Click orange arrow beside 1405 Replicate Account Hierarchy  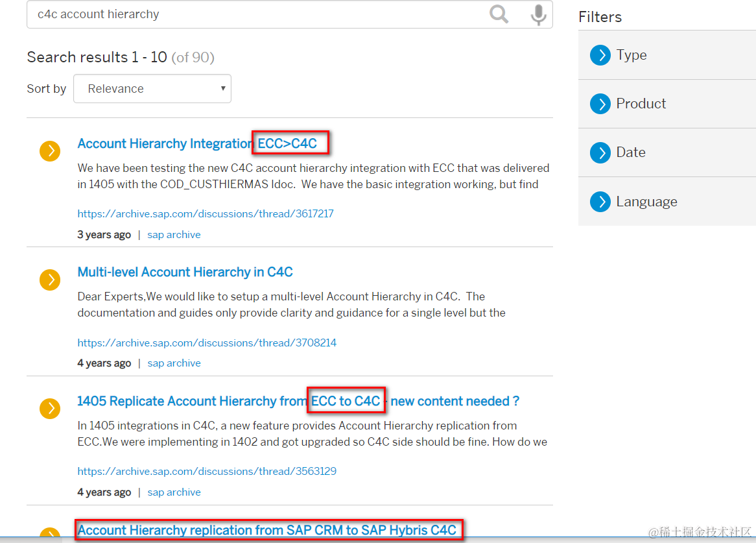coord(50,409)
